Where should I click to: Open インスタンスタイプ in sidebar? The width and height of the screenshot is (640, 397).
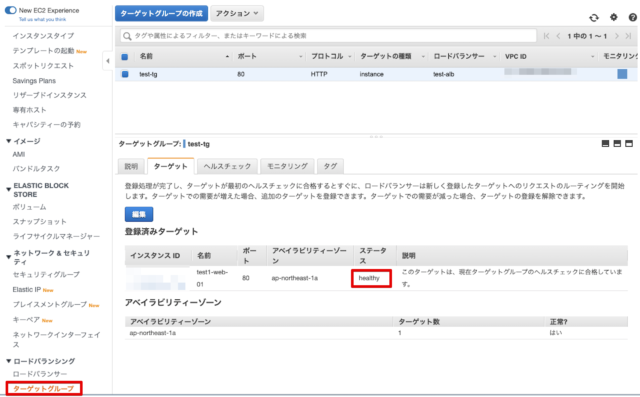point(43,36)
